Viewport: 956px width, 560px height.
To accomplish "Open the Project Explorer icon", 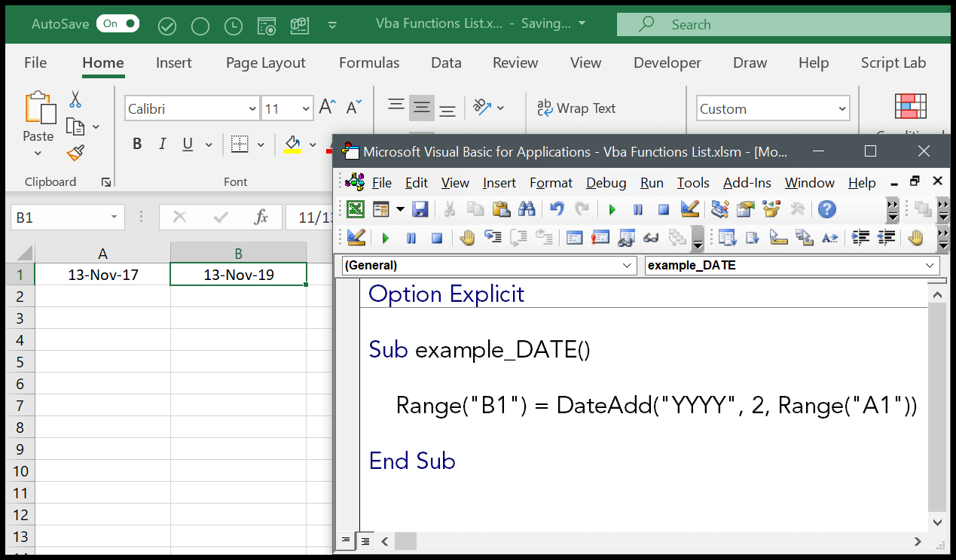I will click(719, 209).
